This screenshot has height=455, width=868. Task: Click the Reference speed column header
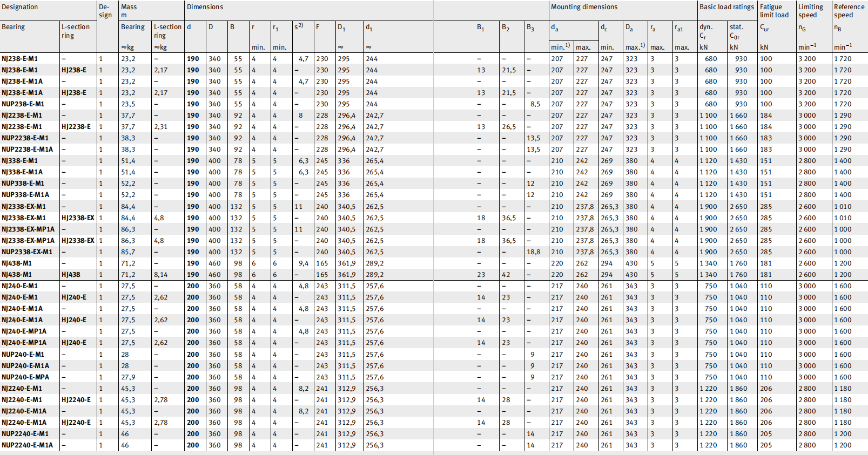(x=849, y=11)
